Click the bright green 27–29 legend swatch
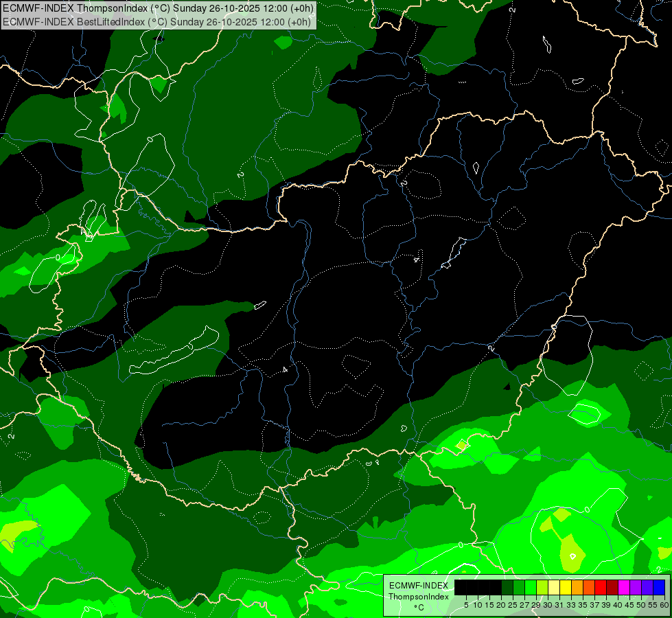This screenshot has width=672, height=618. click(531, 587)
